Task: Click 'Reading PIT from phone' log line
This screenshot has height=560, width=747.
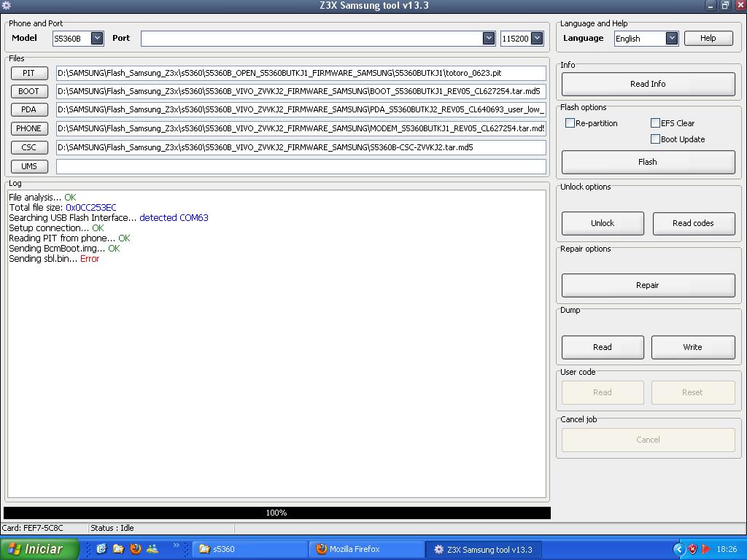Action: pyautogui.click(x=69, y=238)
